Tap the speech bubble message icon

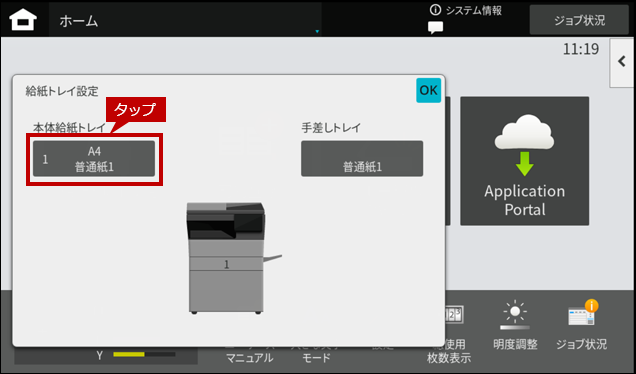(x=435, y=28)
